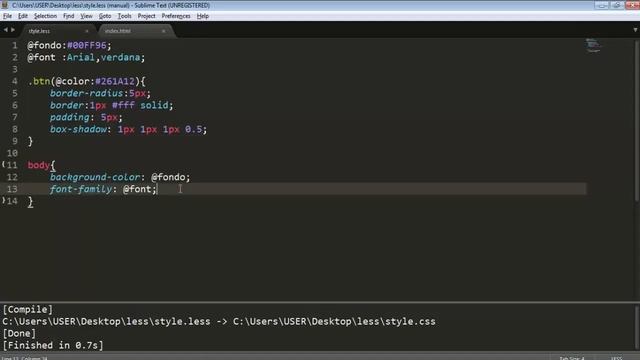Open the View menu

(x=86, y=16)
